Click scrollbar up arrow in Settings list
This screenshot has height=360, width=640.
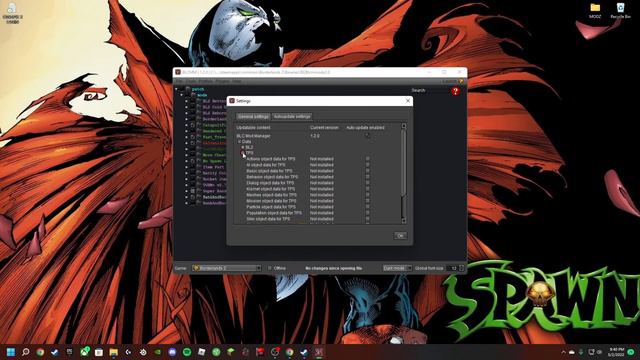404,126
